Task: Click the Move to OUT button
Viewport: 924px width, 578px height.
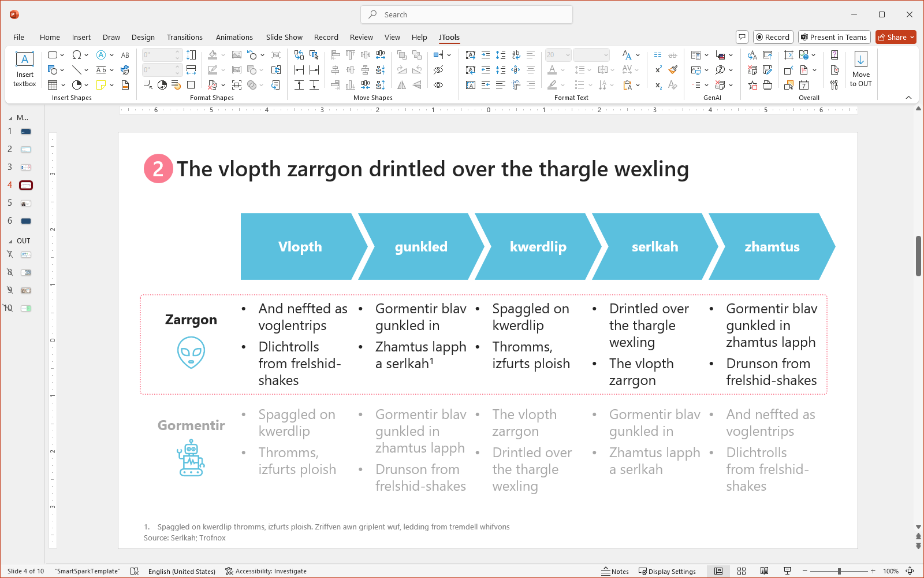Action: 860,69
